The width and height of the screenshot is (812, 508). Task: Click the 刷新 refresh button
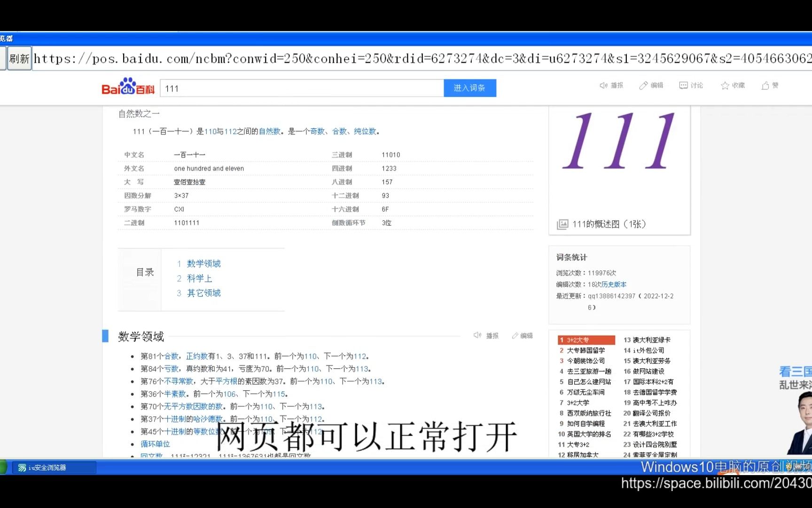click(x=19, y=58)
